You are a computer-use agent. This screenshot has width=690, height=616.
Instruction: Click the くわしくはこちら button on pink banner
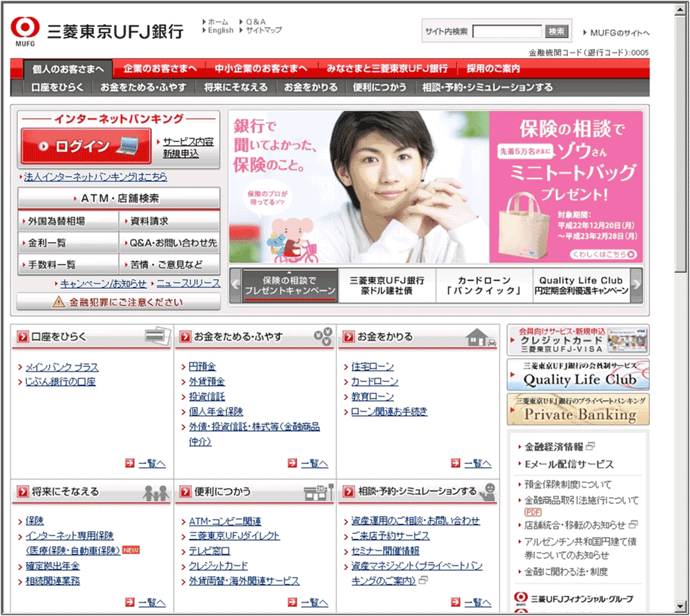pos(603,254)
